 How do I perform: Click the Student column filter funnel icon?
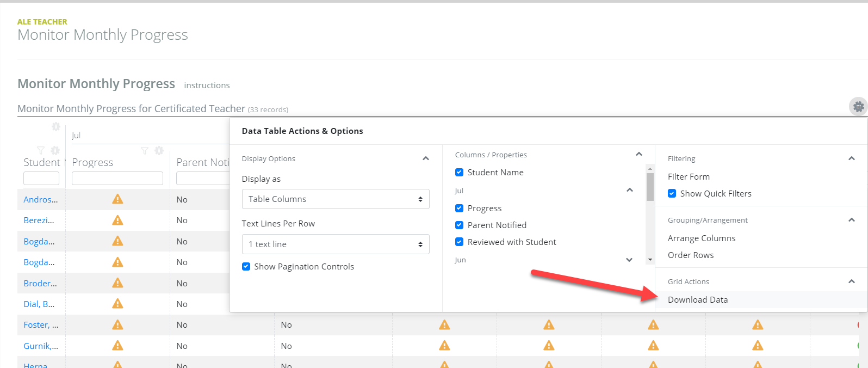[40, 150]
